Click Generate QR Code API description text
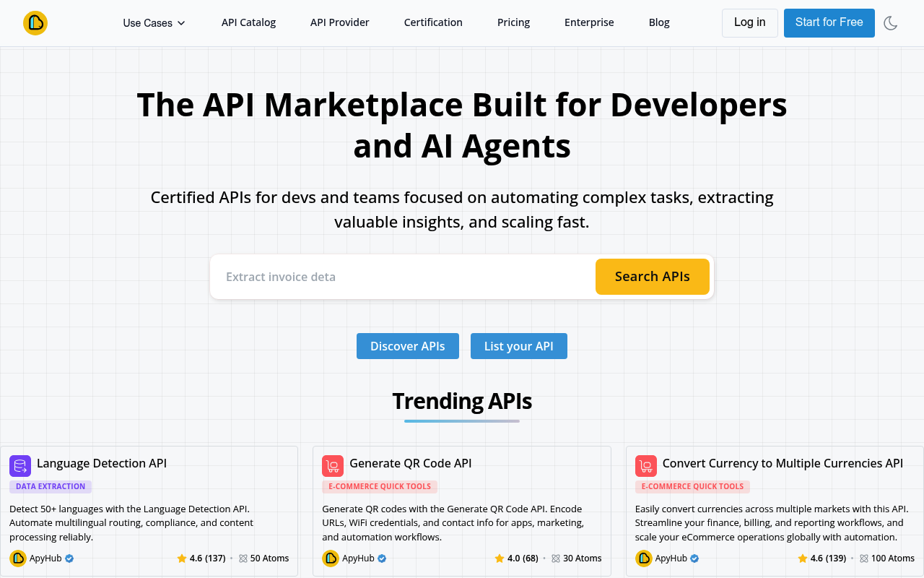Image resolution: width=924 pixels, height=578 pixels. click(453, 523)
